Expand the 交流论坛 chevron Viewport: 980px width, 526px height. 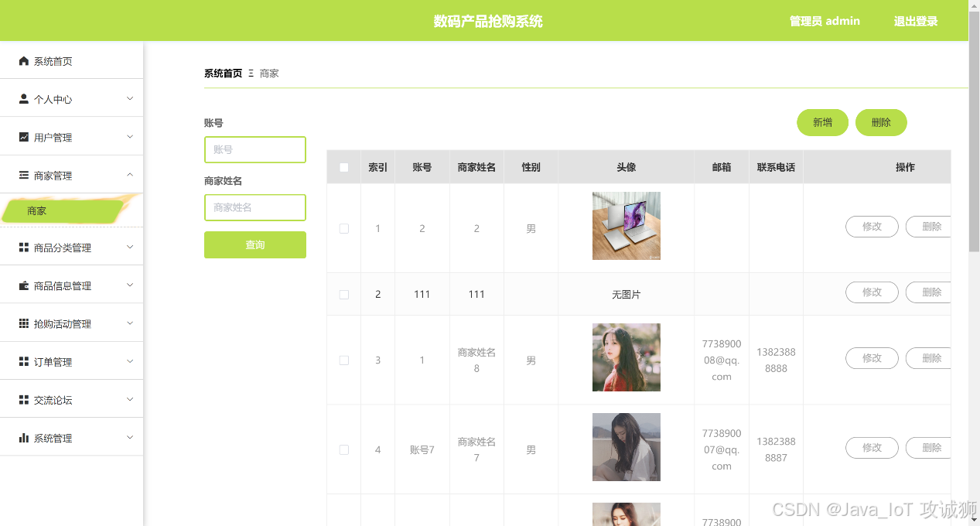click(130, 400)
